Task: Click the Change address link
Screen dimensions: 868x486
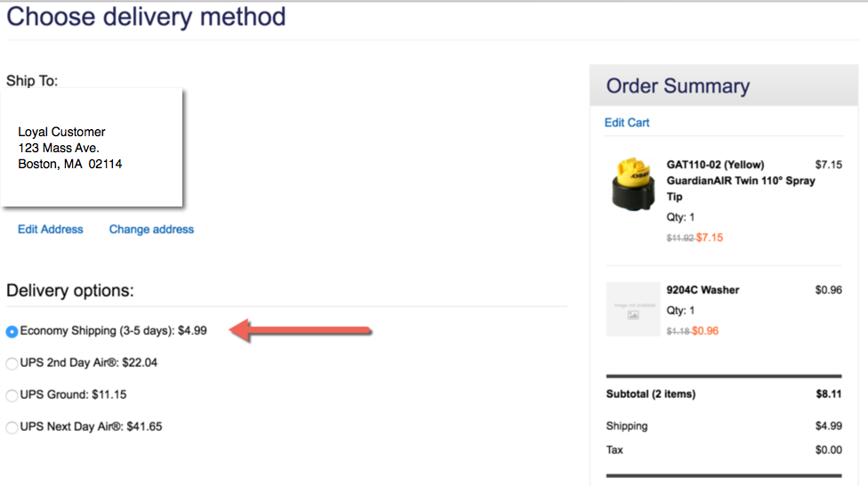Action: pyautogui.click(x=151, y=230)
